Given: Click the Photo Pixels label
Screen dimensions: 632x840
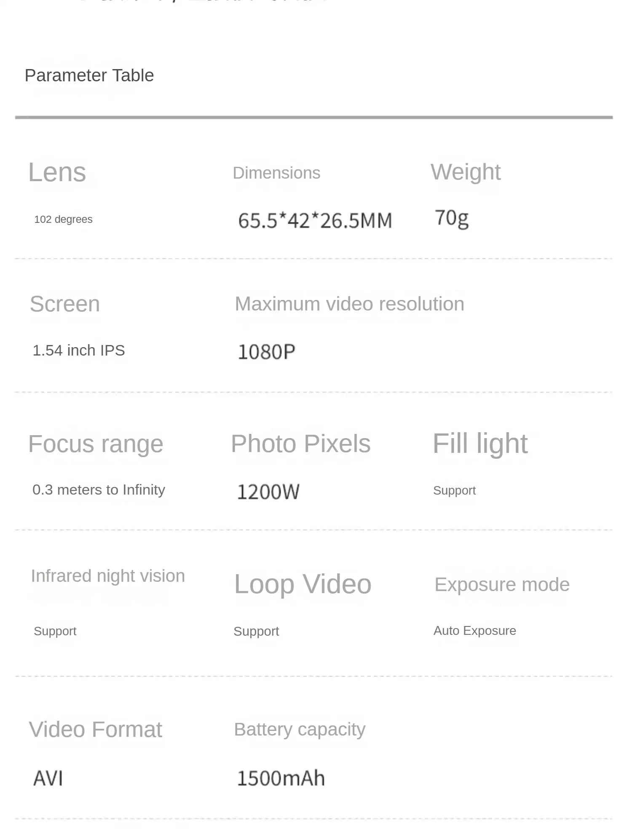Looking at the screenshot, I should point(301,444).
